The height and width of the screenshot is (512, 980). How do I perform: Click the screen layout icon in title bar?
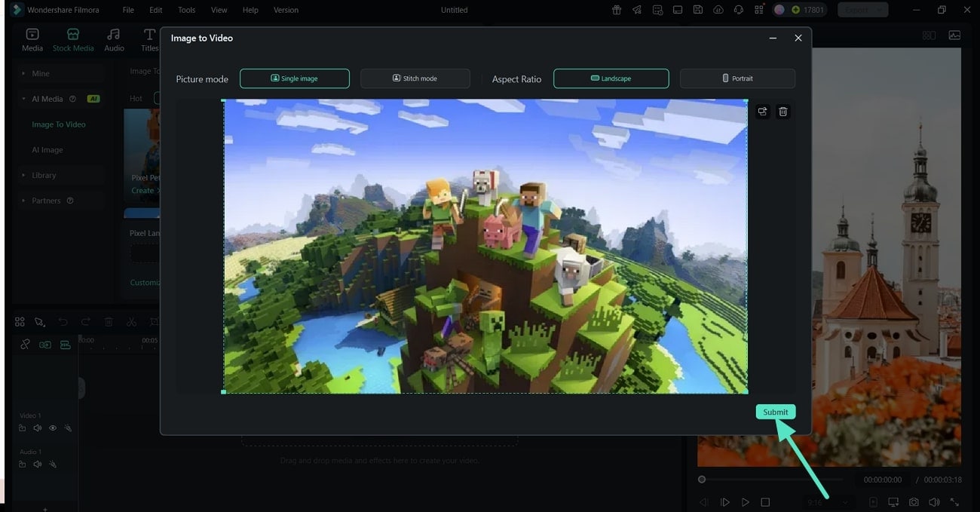point(678,10)
